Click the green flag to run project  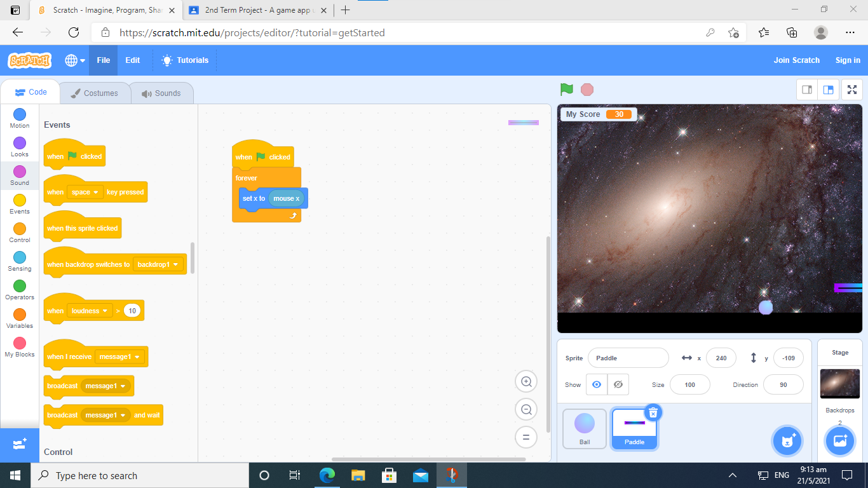tap(566, 90)
